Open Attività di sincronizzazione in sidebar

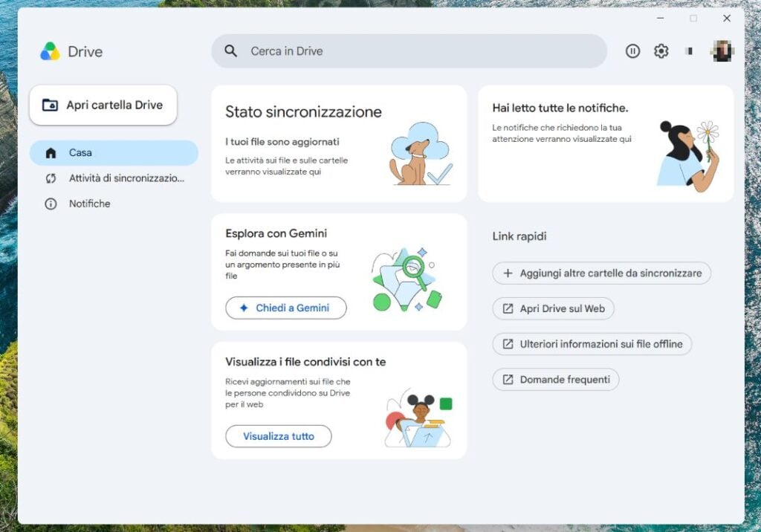click(114, 178)
